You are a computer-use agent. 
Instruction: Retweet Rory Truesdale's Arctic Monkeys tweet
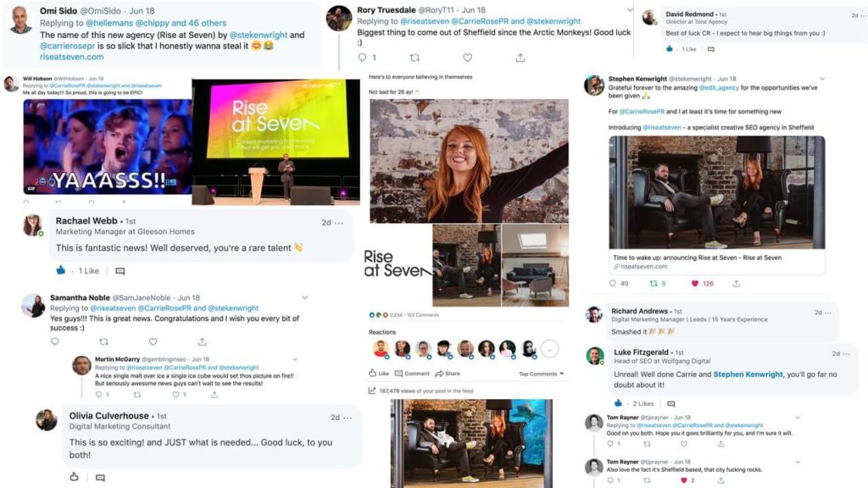click(415, 58)
